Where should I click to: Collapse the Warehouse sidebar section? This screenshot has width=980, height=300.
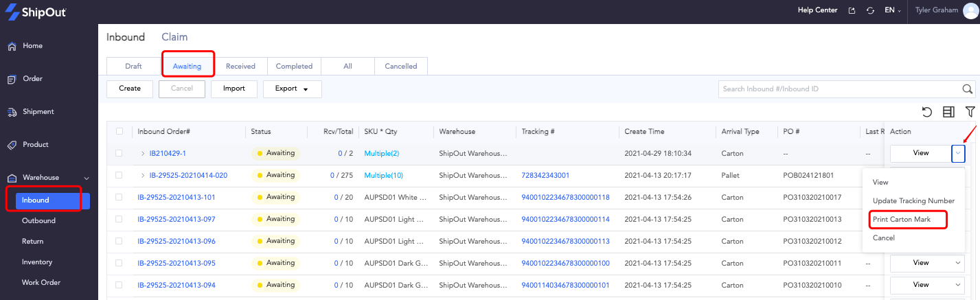coord(86,178)
